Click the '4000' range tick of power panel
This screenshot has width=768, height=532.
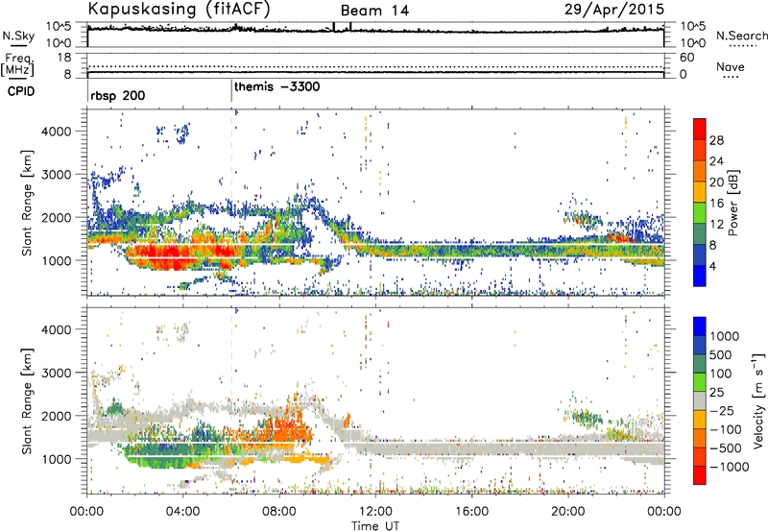click(56, 132)
